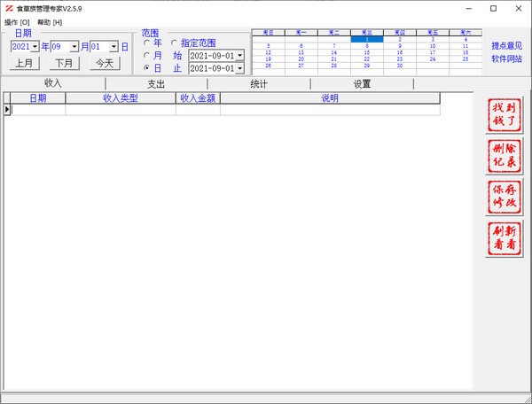Screen dimensions: 532x404
Task: Choose the 指定范围 radio option
Action: point(174,43)
